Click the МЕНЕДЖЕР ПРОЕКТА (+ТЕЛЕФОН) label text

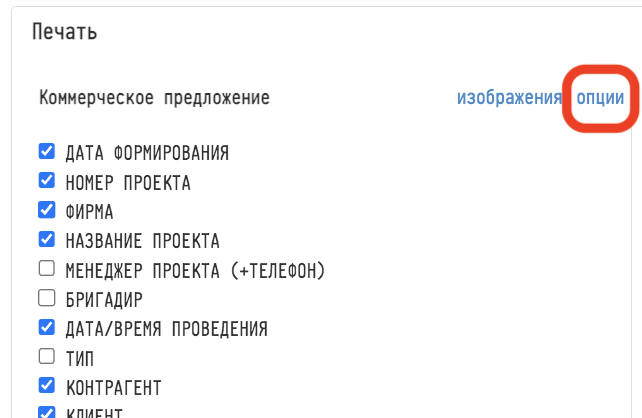point(196,269)
